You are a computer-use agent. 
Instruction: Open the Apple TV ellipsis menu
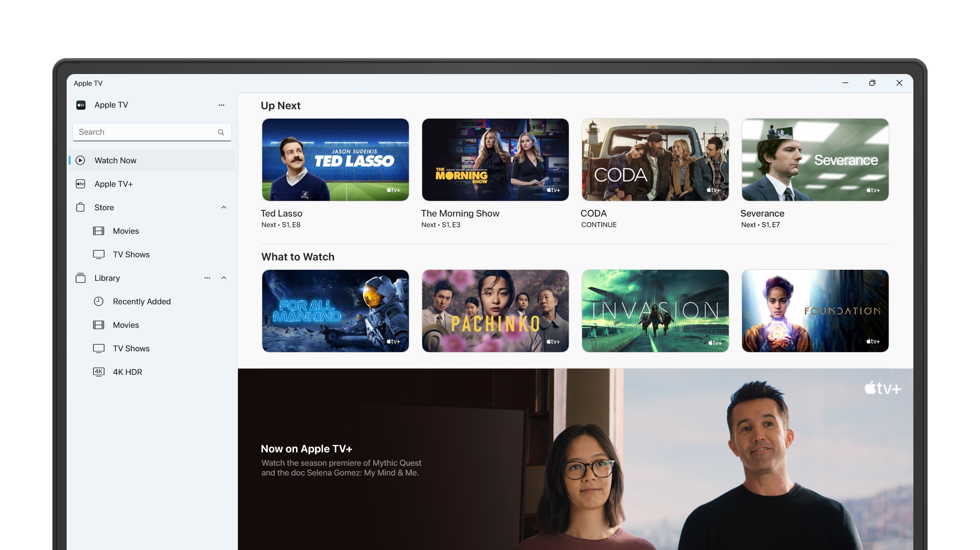pyautogui.click(x=221, y=105)
